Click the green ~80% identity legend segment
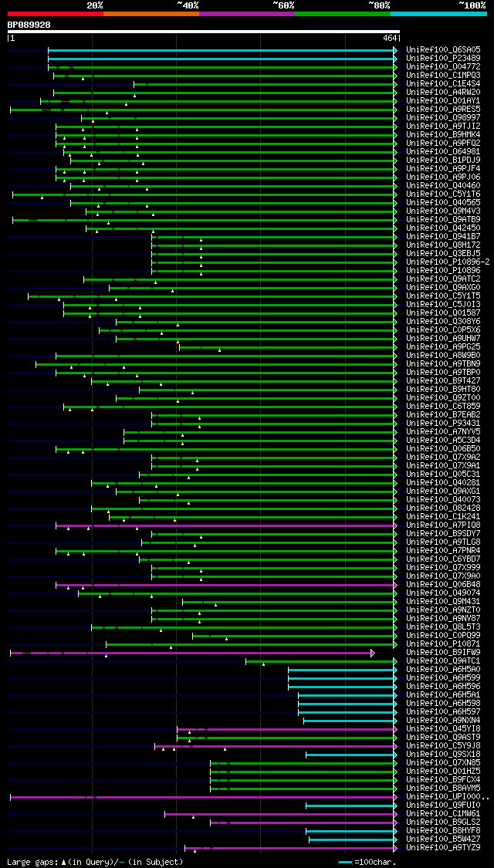494x868 pixels. pyautogui.click(x=343, y=13)
